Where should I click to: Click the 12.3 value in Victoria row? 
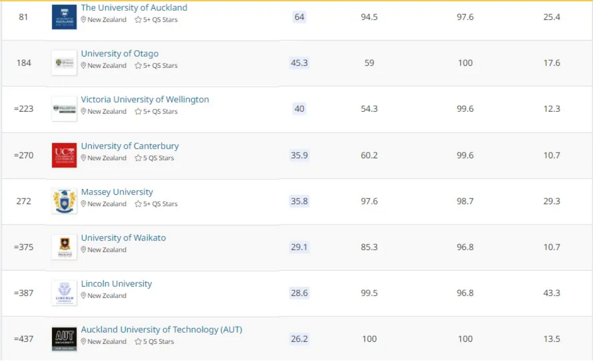pos(551,109)
